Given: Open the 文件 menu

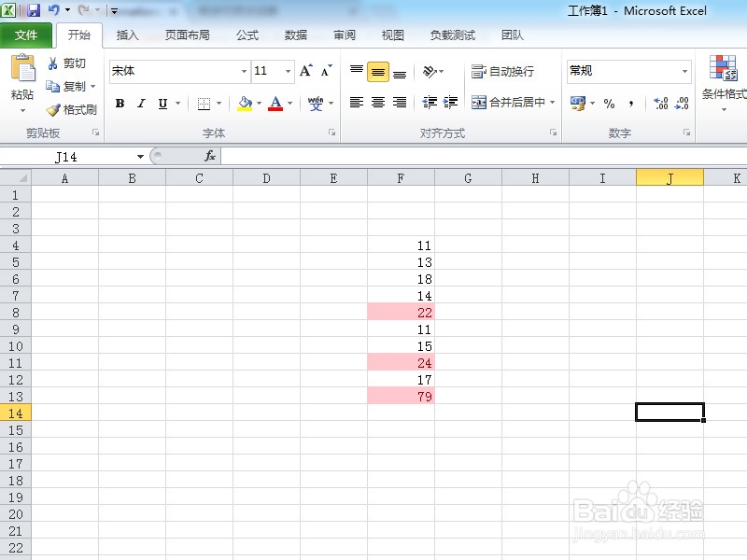Looking at the screenshot, I should [28, 35].
